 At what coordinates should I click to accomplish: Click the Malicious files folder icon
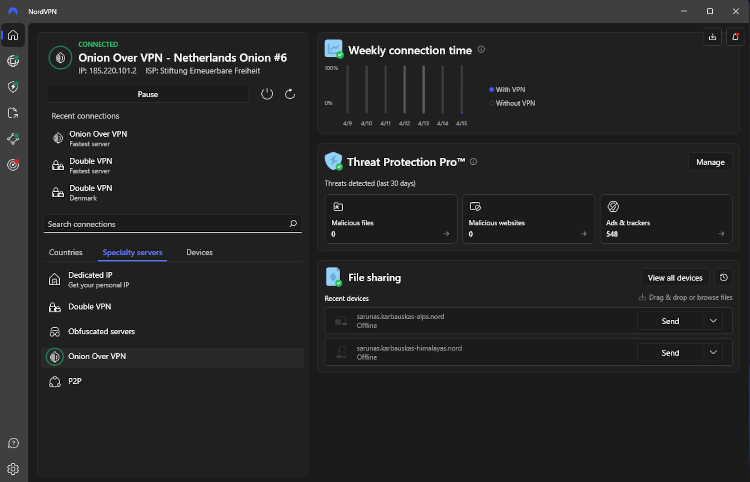pos(338,207)
